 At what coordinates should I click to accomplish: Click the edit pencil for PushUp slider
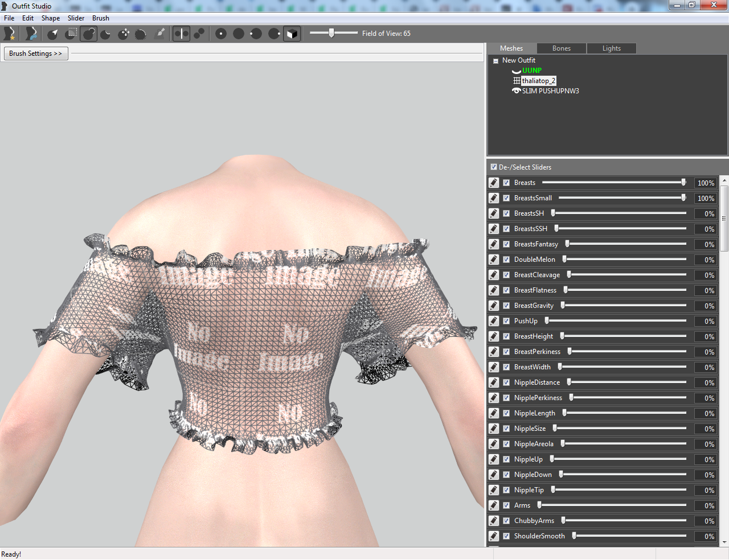(x=494, y=321)
